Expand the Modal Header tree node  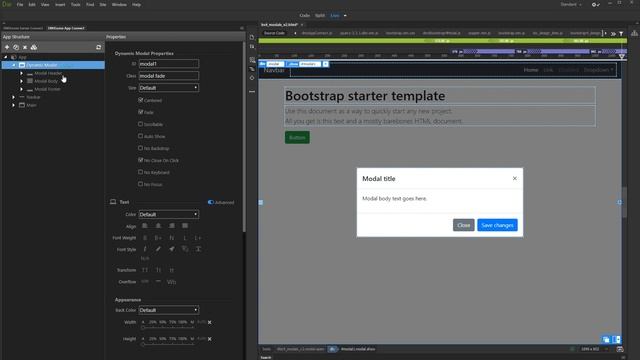(22, 73)
